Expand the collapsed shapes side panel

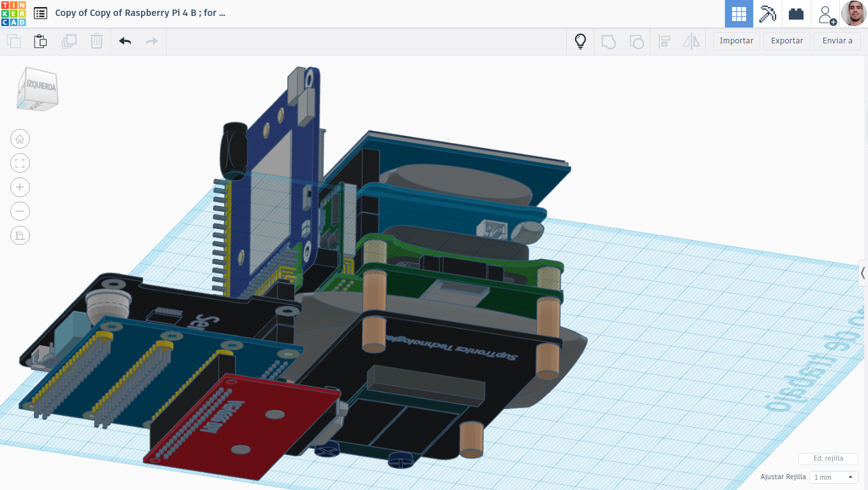click(x=863, y=273)
